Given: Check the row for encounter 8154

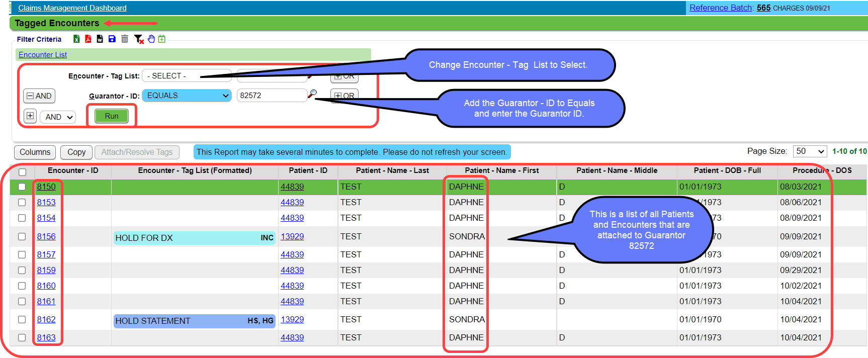Looking at the screenshot, I should (x=22, y=218).
